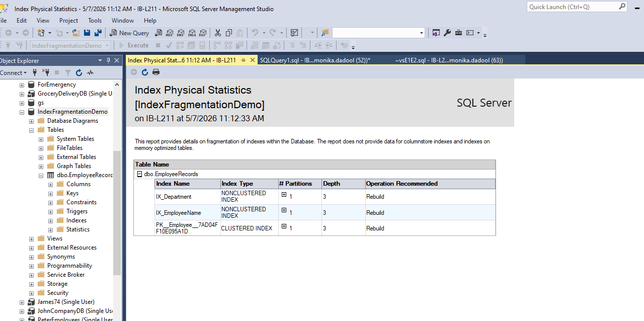Viewport: 644px width, 321px height.
Task: Open the search combo box dropdown in toolbar
Action: 422,33
